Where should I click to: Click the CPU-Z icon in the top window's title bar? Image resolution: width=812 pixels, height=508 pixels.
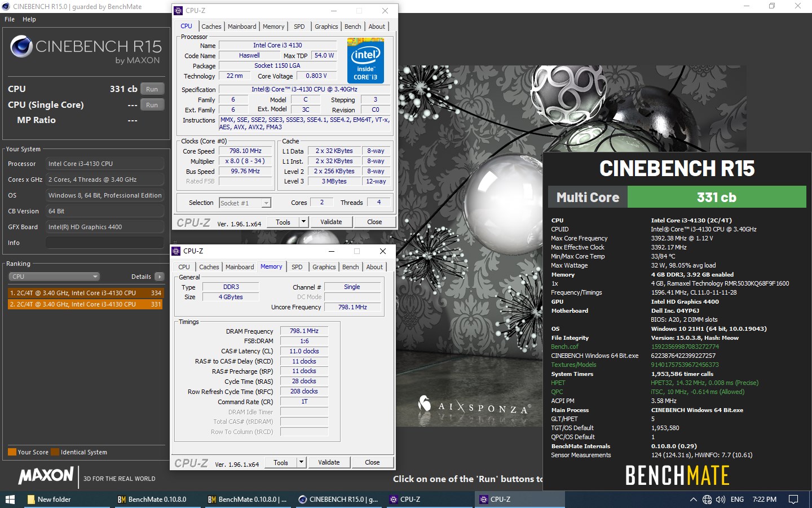click(178, 11)
